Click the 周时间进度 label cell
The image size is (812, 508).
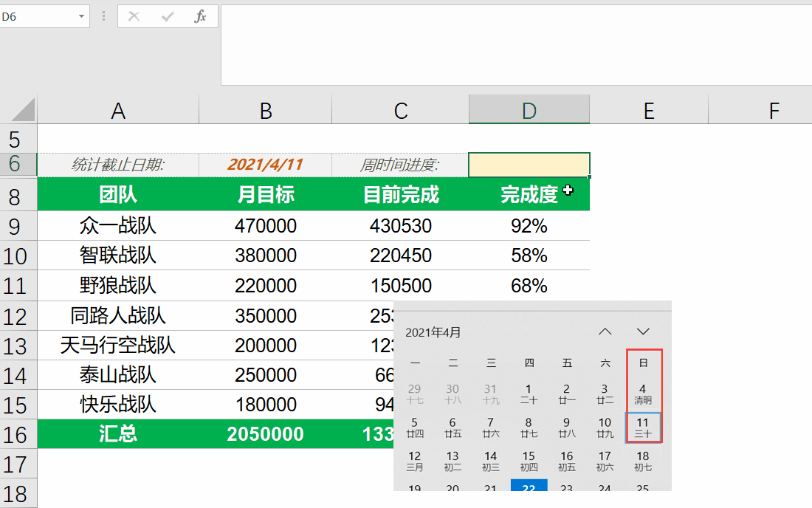[400, 165]
